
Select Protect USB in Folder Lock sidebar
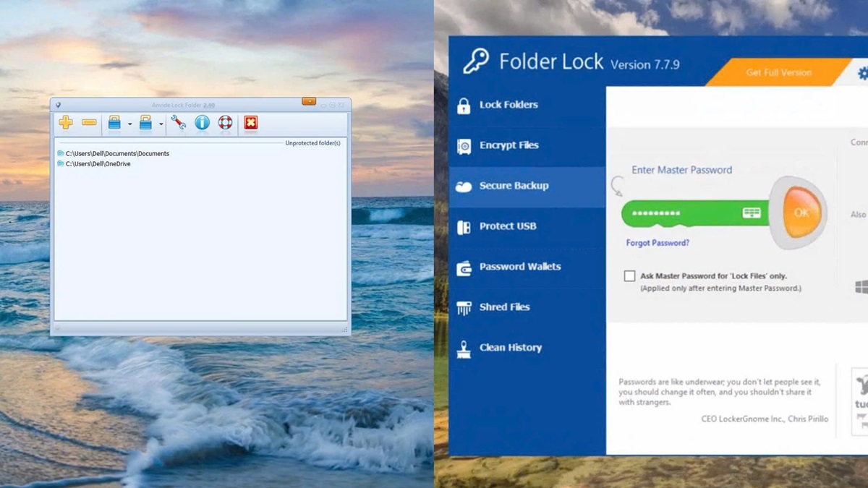[527, 227]
